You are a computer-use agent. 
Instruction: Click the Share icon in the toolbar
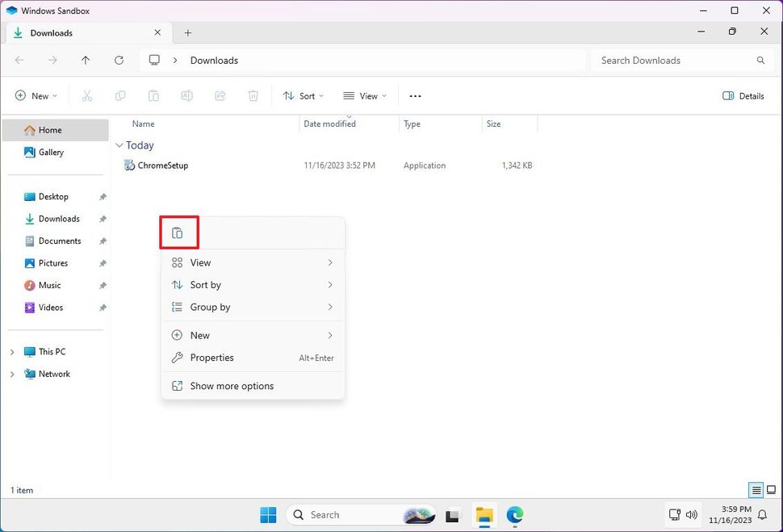click(x=220, y=96)
